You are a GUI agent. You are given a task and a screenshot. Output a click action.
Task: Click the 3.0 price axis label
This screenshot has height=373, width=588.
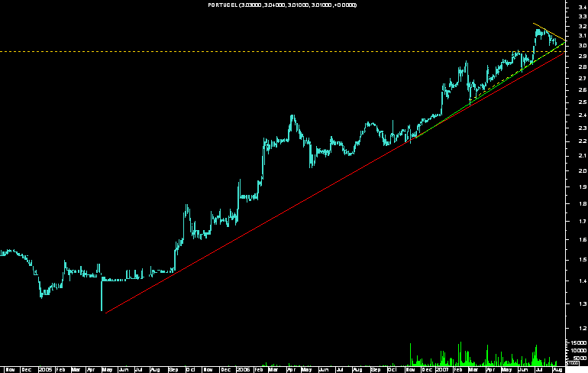click(x=583, y=46)
